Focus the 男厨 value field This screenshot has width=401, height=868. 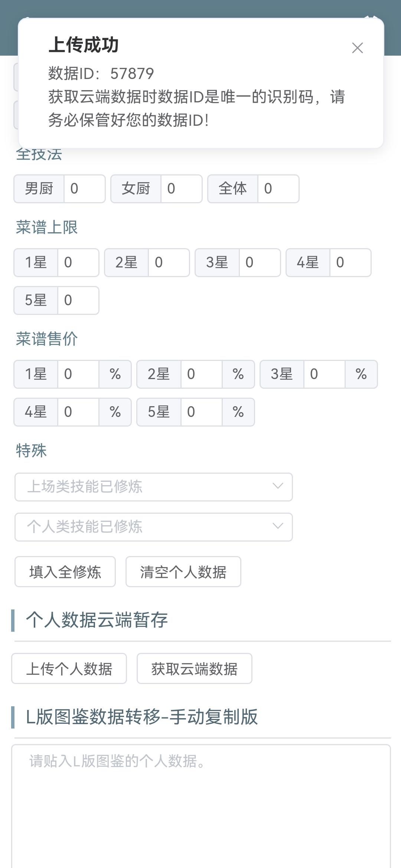(x=85, y=189)
